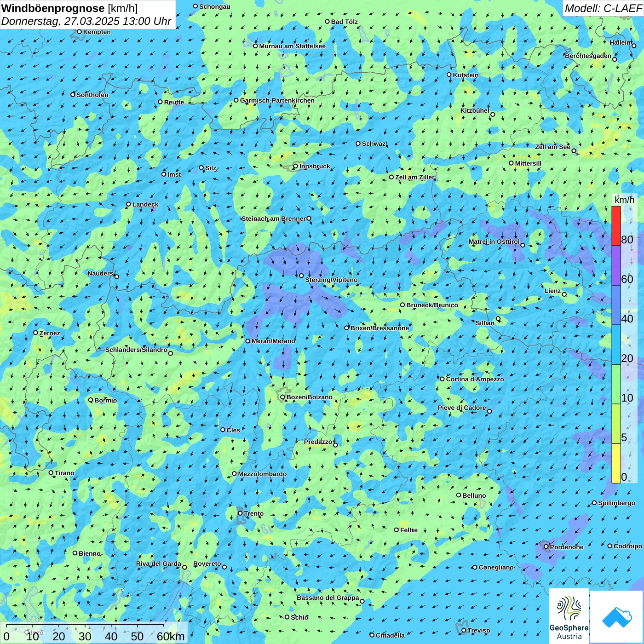This screenshot has width=644, height=644.
Task: Click the 'Kitzbühel' label
Action: (475, 110)
